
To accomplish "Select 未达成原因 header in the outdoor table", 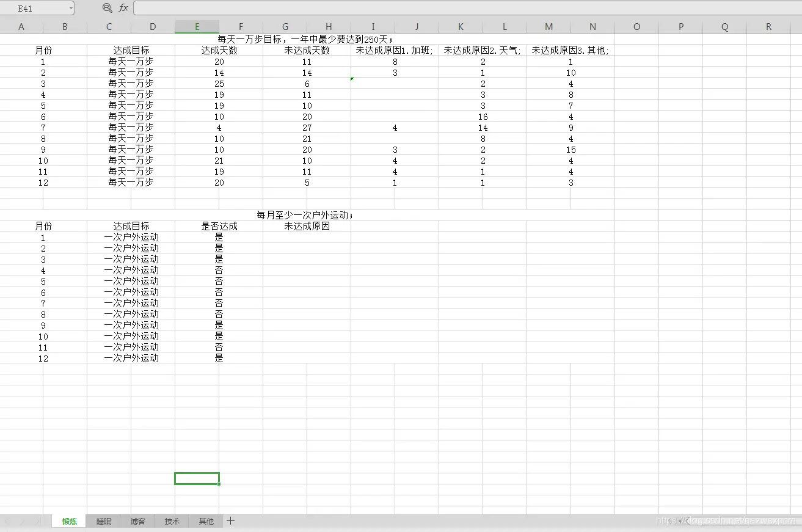I will pos(307,226).
